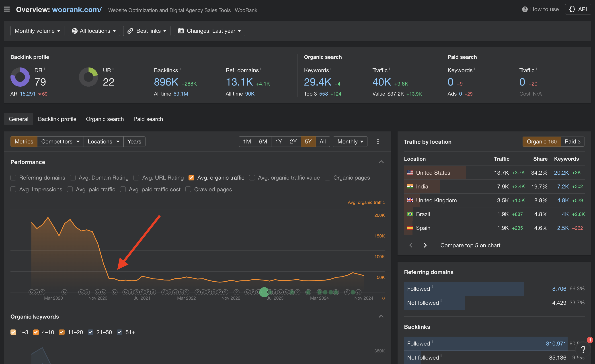Open the help question mark bubble
595x364 pixels.
pyautogui.click(x=583, y=350)
